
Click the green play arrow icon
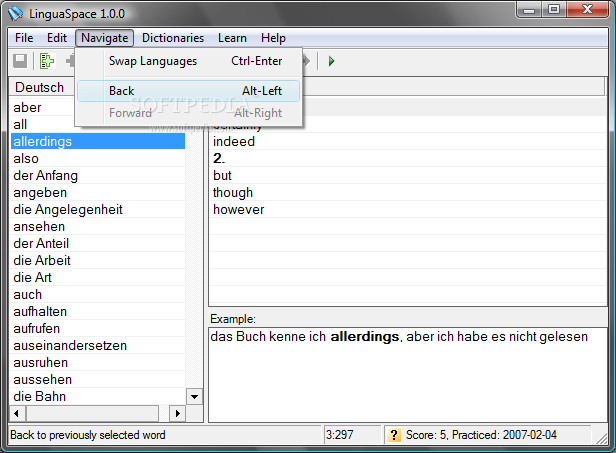(331, 61)
